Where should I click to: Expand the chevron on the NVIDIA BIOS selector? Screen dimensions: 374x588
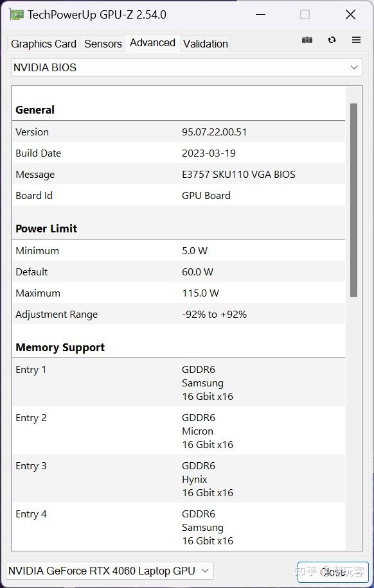(354, 67)
